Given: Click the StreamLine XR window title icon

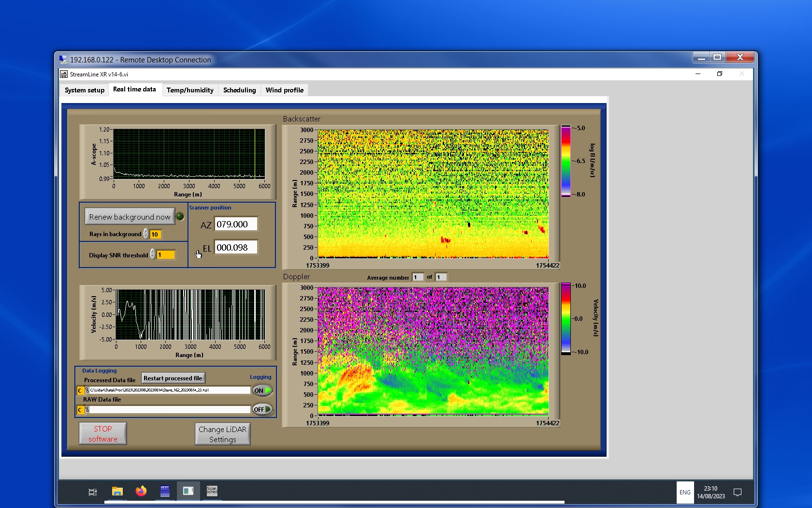Looking at the screenshot, I should 64,75.
